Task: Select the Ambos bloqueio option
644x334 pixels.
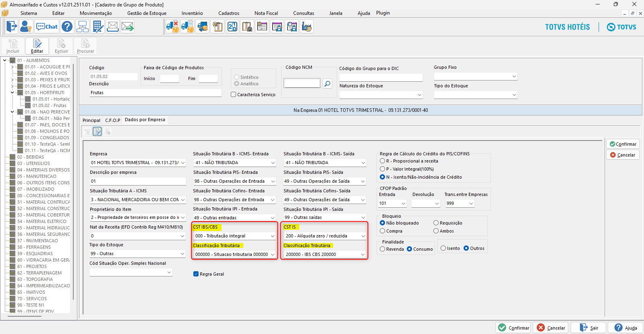Action: [436, 231]
